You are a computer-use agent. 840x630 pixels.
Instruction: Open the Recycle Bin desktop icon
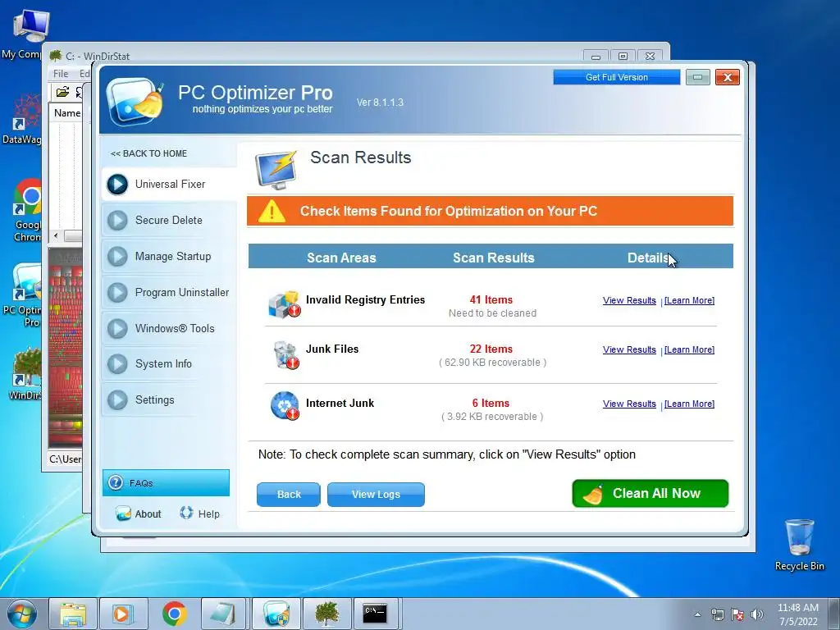[x=799, y=545]
